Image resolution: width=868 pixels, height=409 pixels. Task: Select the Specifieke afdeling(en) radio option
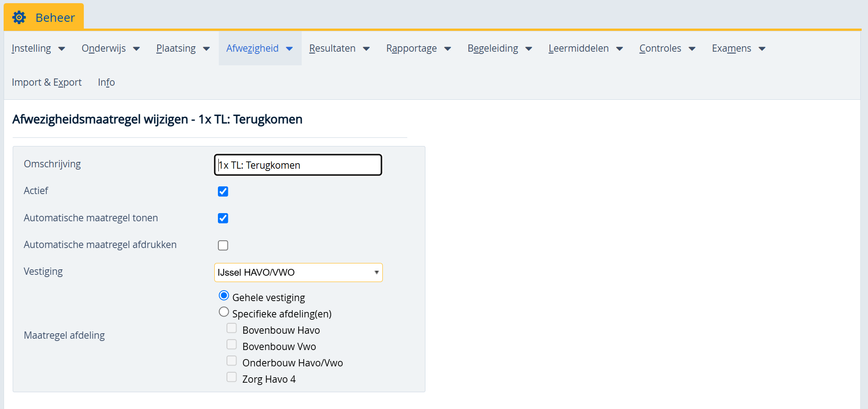point(224,312)
